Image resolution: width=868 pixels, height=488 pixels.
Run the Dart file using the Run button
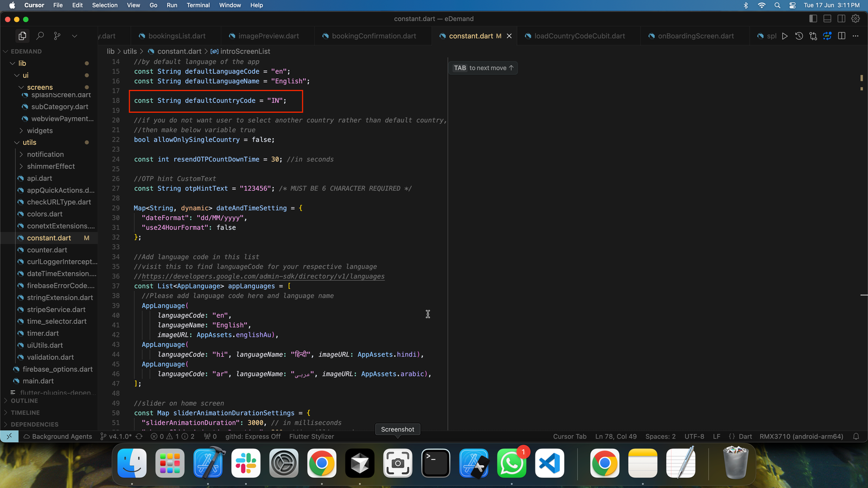point(785,36)
